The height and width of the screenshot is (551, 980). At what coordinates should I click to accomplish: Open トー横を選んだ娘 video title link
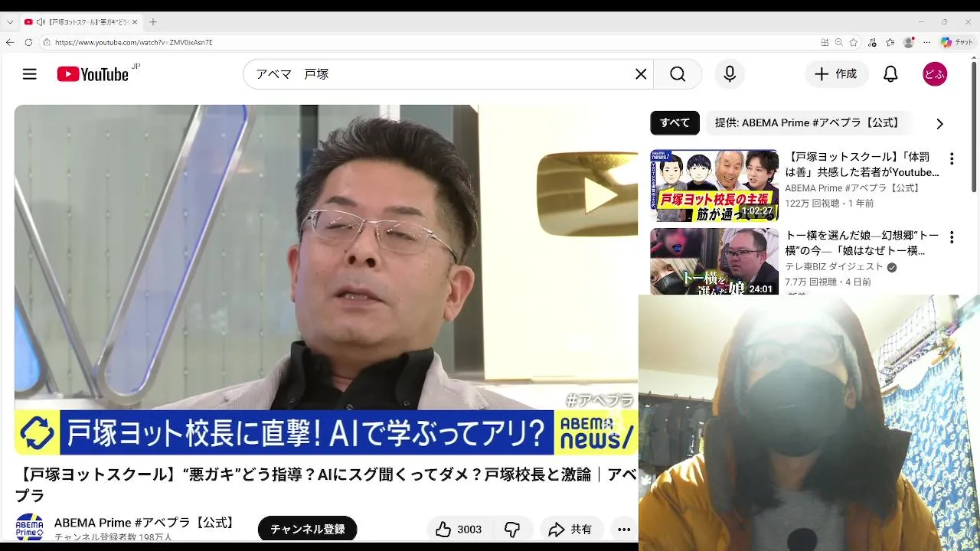[x=862, y=243]
